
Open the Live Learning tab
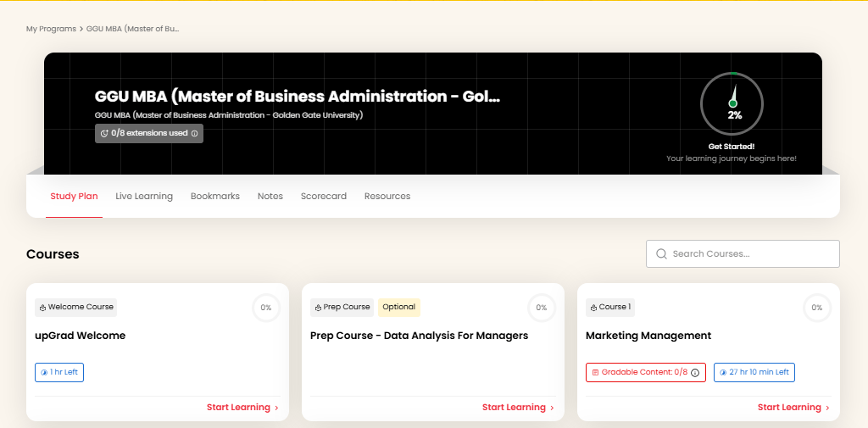(x=144, y=196)
